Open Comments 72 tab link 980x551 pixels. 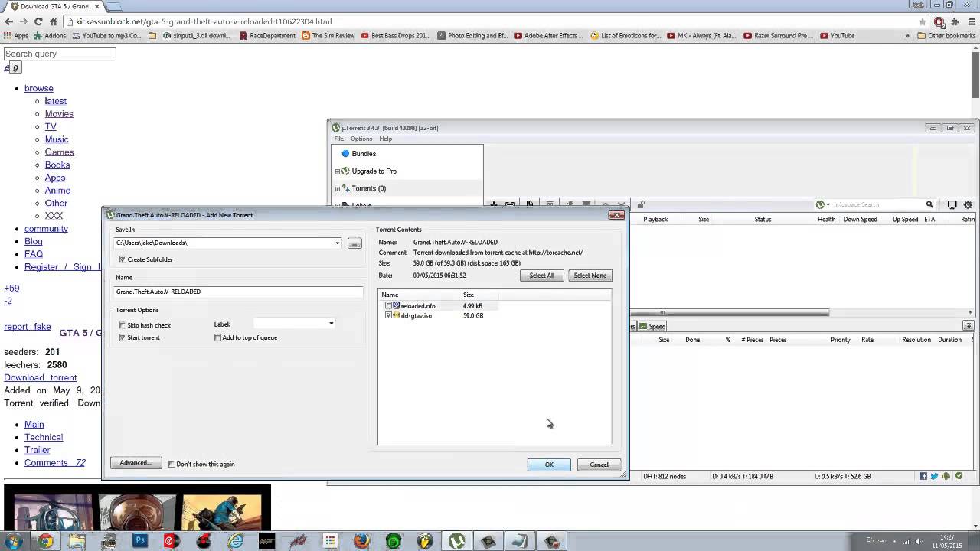point(55,463)
